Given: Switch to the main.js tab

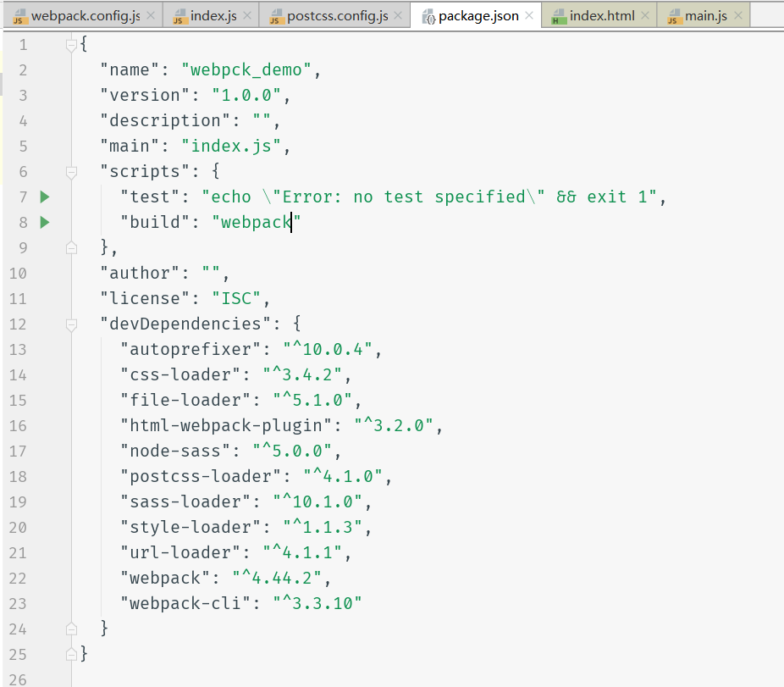Looking at the screenshot, I should [x=706, y=16].
